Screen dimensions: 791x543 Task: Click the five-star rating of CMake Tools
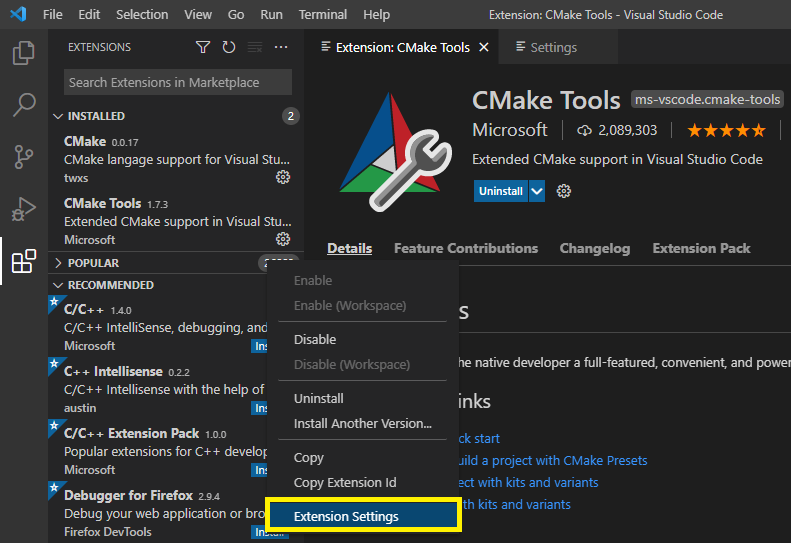(x=726, y=130)
